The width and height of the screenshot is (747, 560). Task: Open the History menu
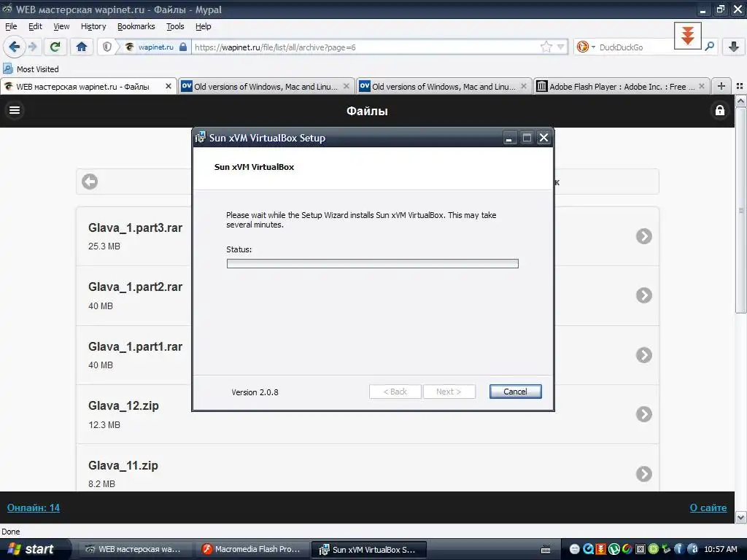pyautogui.click(x=93, y=26)
